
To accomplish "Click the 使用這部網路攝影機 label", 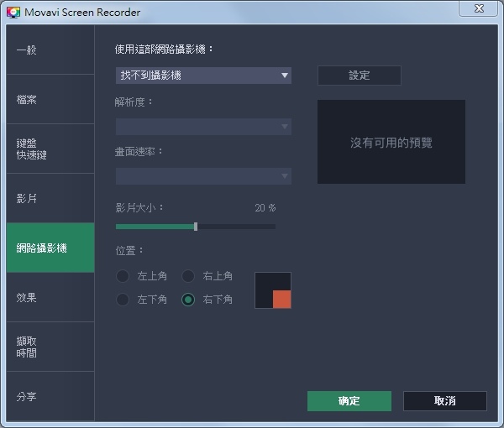I will coord(164,50).
